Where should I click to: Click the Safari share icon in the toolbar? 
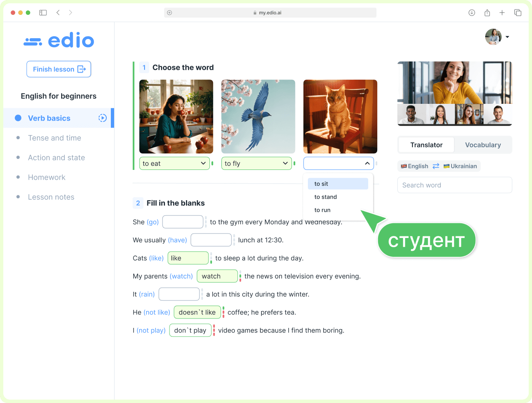tap(487, 13)
